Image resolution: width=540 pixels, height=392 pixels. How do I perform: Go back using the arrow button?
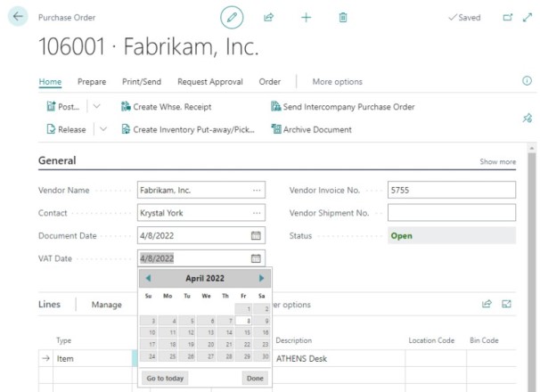coord(18,16)
